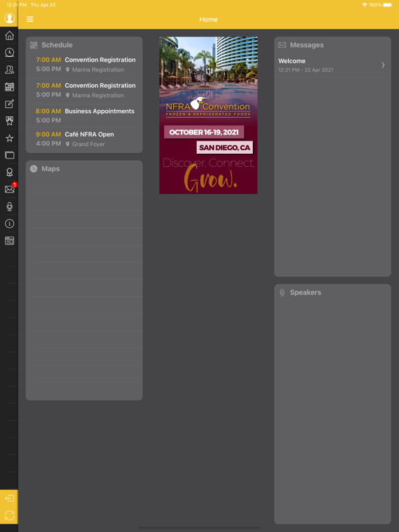Viewport: 399px width, 532px height.
Task: Tap the message timestamp 12:21 PM - 22 Apr 2021
Action: point(305,70)
